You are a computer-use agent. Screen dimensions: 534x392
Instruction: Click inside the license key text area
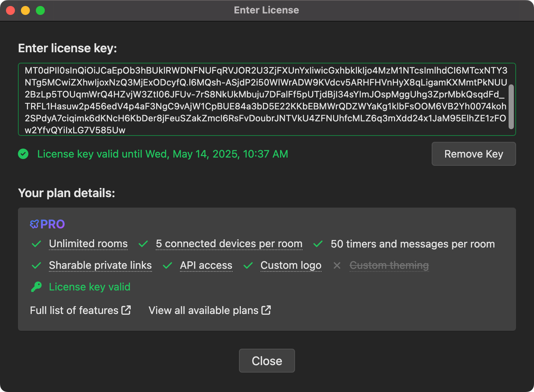[267, 99]
